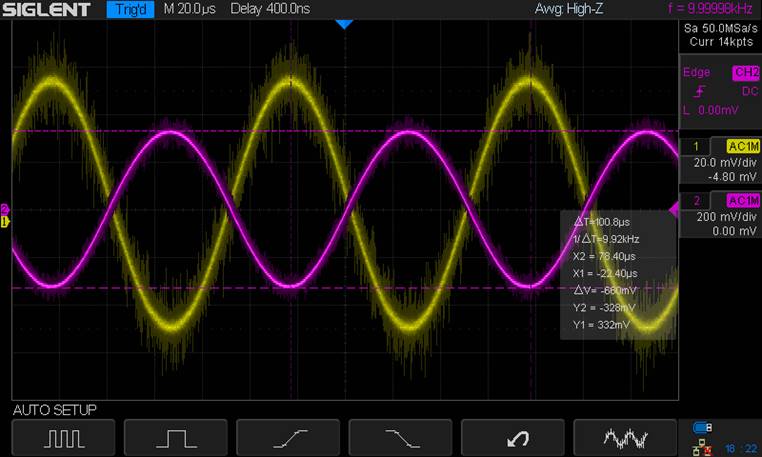This screenshot has height=457, width=762.
Task: Click the 200 mV/div scale value
Action: [x=727, y=217]
